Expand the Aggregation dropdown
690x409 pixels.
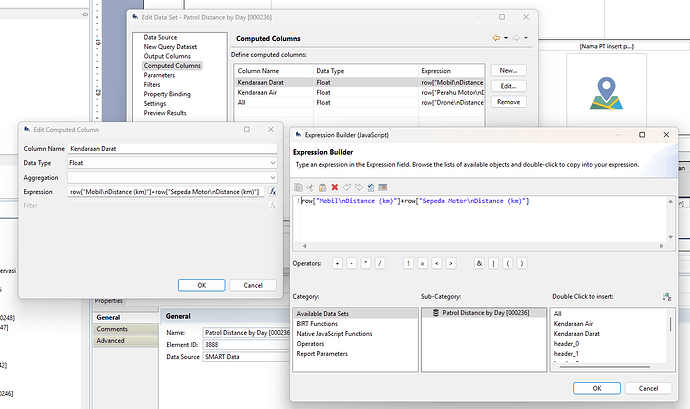170,176
